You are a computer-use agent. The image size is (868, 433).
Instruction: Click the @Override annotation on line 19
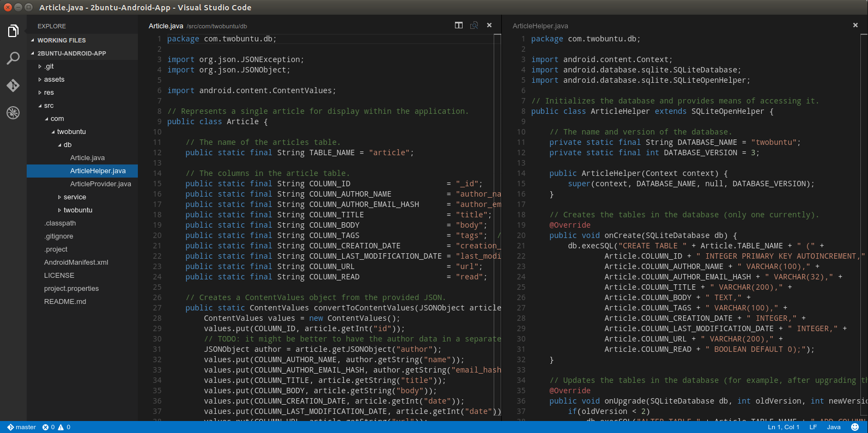tap(570, 225)
